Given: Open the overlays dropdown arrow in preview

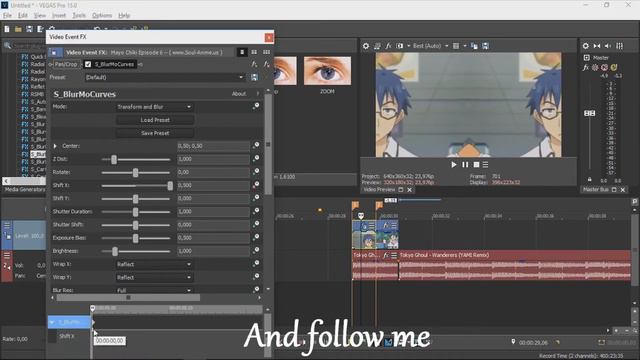Looking at the screenshot, I should [464, 46].
